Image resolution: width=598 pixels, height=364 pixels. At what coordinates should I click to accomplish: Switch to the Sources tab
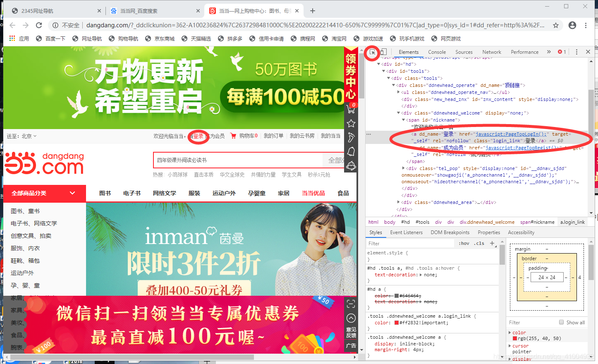[464, 52]
